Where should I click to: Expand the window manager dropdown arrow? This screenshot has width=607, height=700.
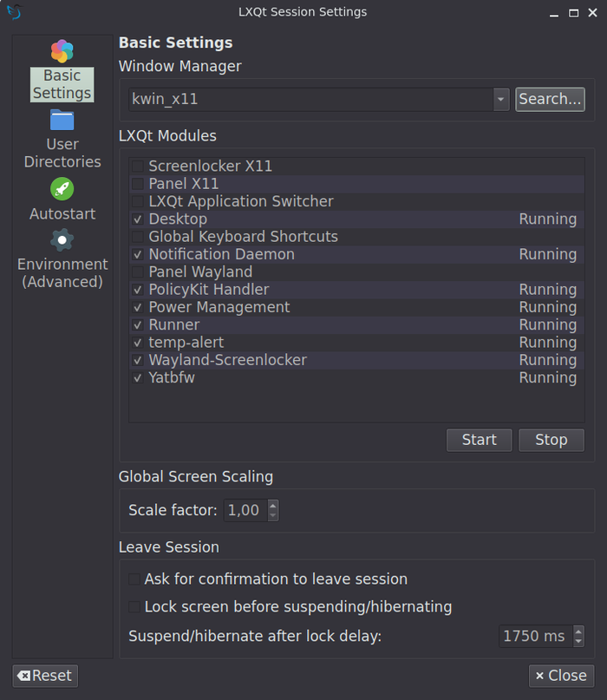point(501,100)
